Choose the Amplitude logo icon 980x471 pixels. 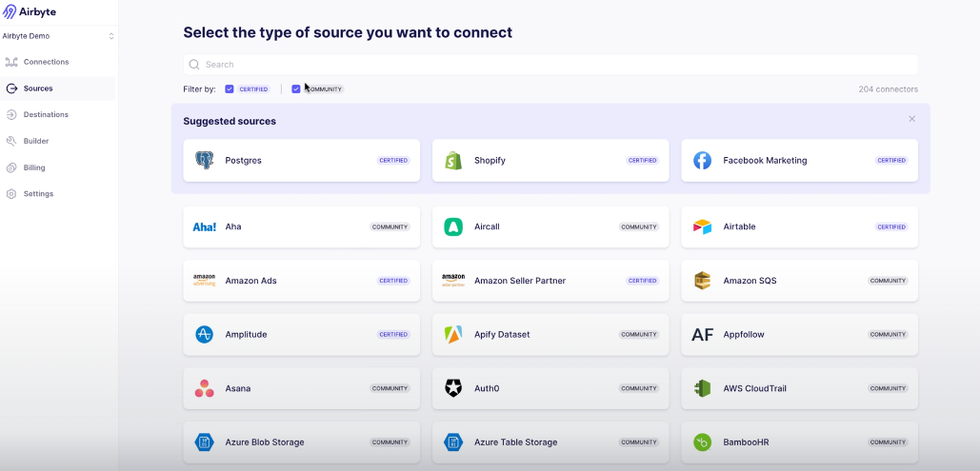click(205, 334)
